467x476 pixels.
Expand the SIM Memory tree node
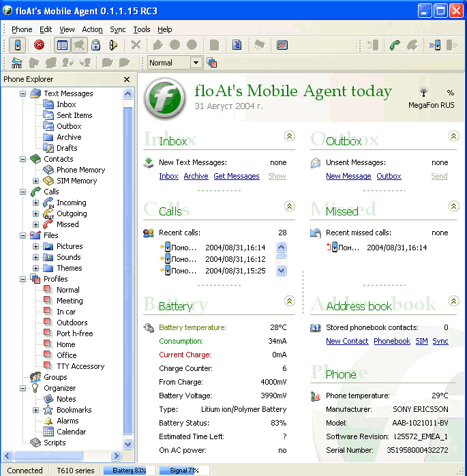point(35,181)
